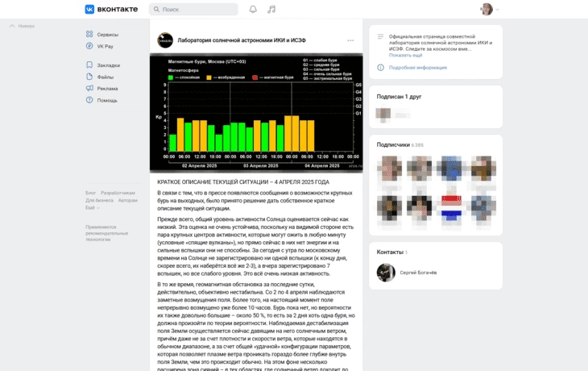Click the Сервисы grid icon

point(89,34)
